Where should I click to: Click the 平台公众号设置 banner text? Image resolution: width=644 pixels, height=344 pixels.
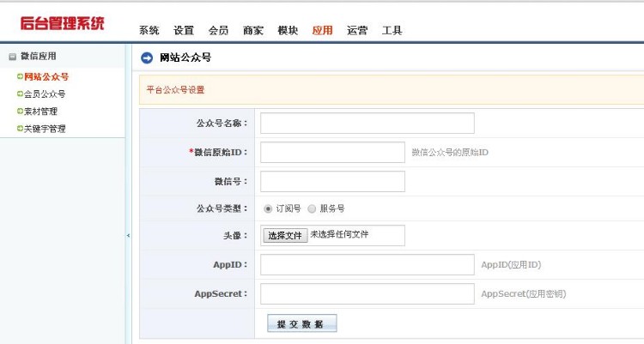click(175, 90)
